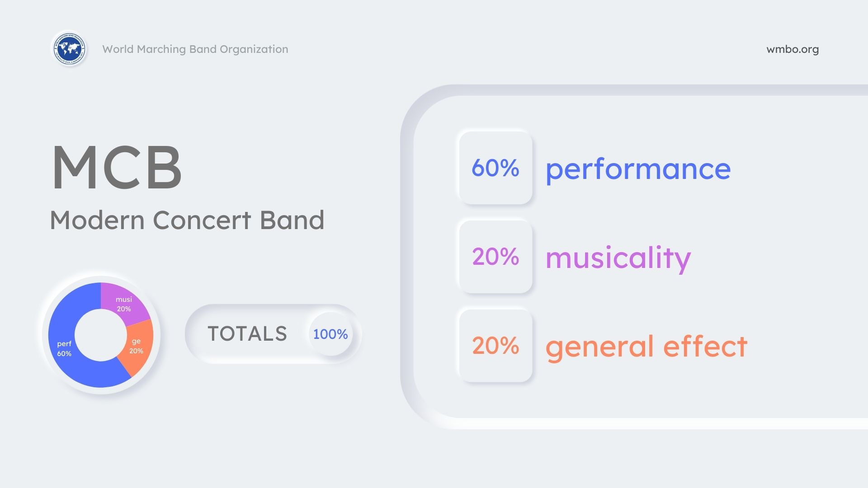Click the large MCB heading

117,167
